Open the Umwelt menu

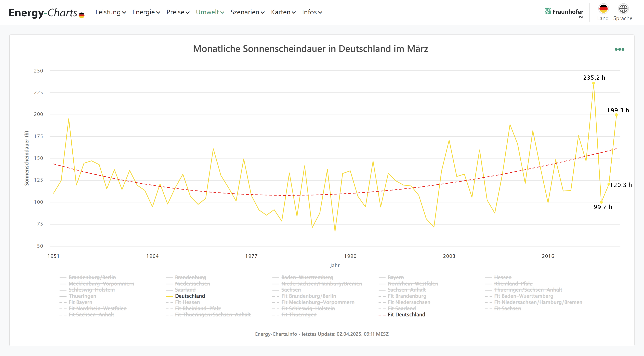(210, 12)
